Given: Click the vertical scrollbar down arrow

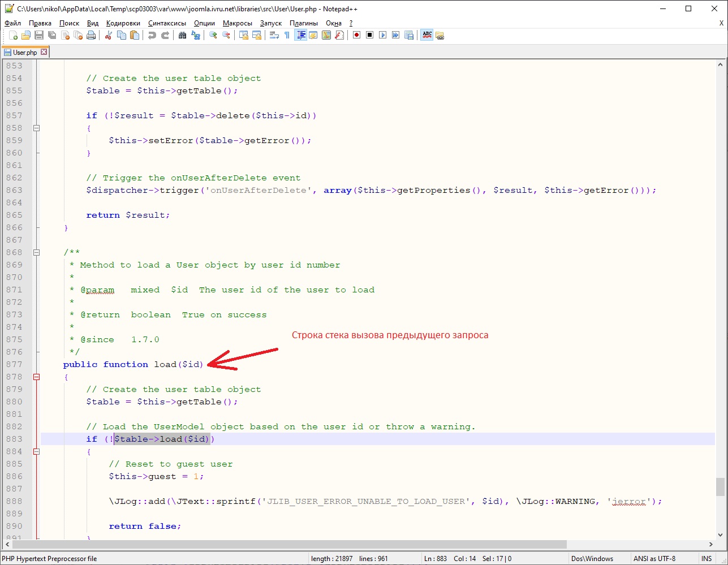Looking at the screenshot, I should [x=720, y=534].
